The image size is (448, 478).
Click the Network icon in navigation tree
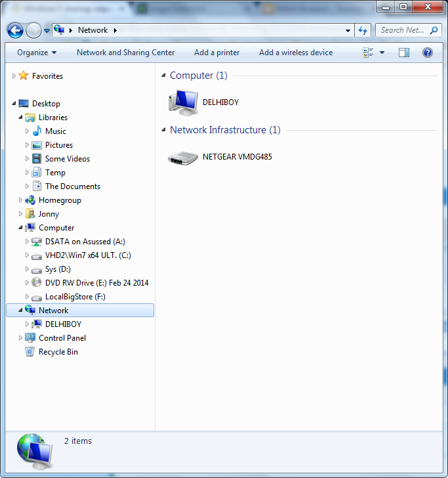pyautogui.click(x=30, y=310)
